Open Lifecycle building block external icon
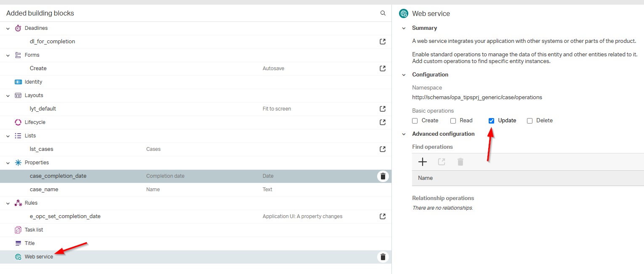This screenshot has height=274, width=644. coord(383,122)
